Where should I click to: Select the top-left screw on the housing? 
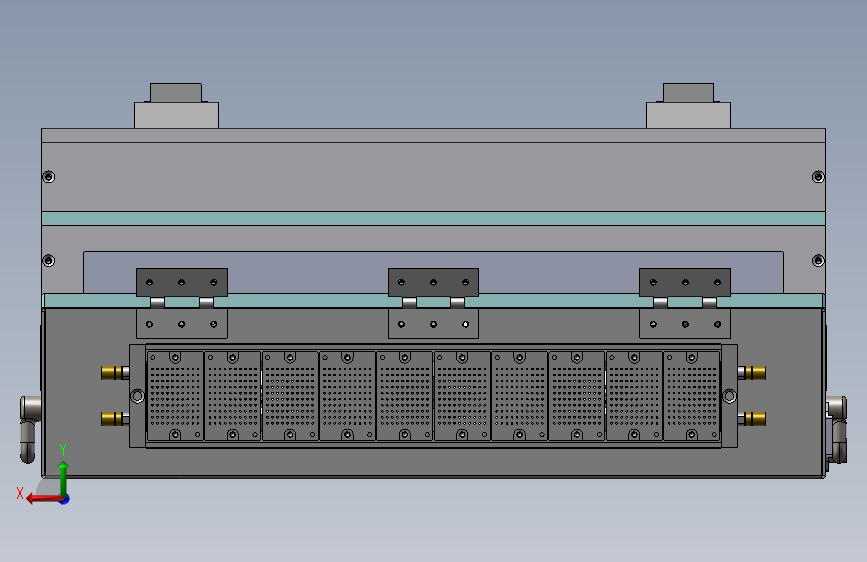[x=49, y=177]
